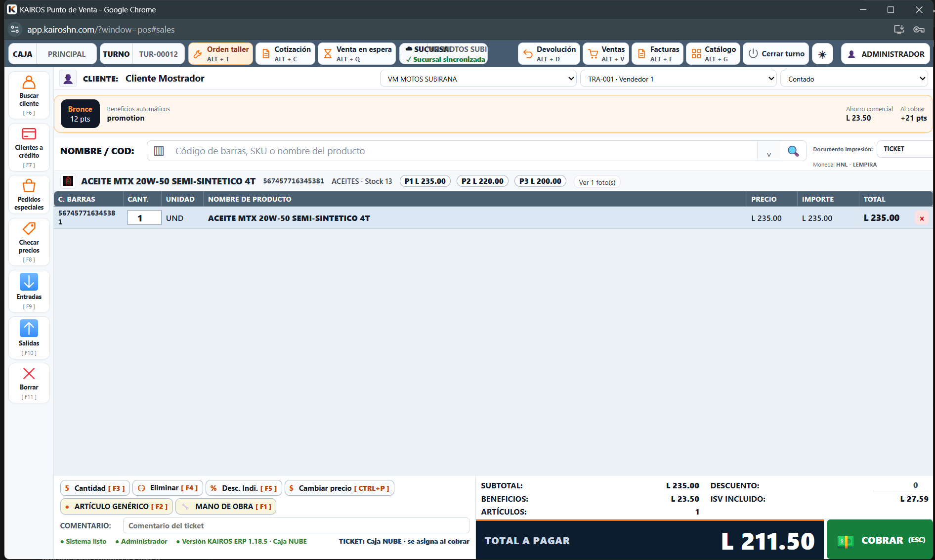Click Cerrar turno button
The image size is (935, 560).
tap(776, 54)
